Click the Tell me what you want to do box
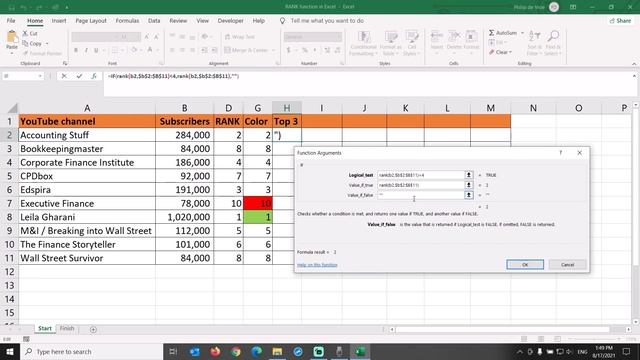Screen dimensions: 640x360 point(327,21)
